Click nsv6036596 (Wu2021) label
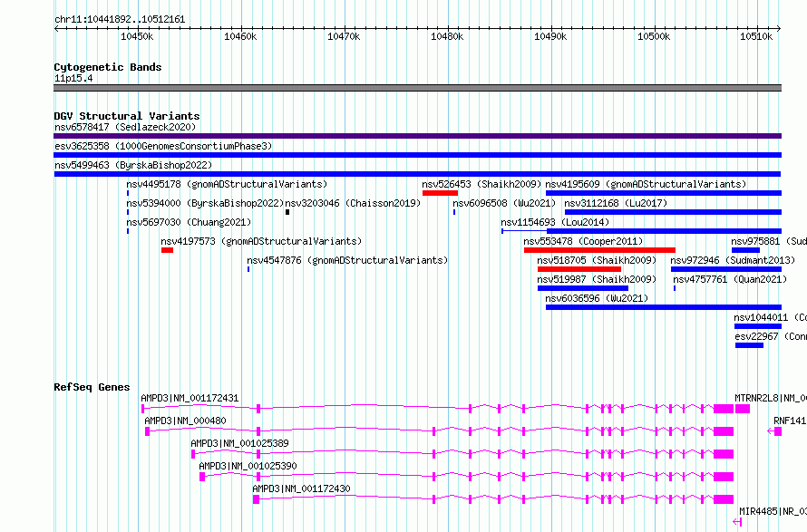 [x=597, y=298]
